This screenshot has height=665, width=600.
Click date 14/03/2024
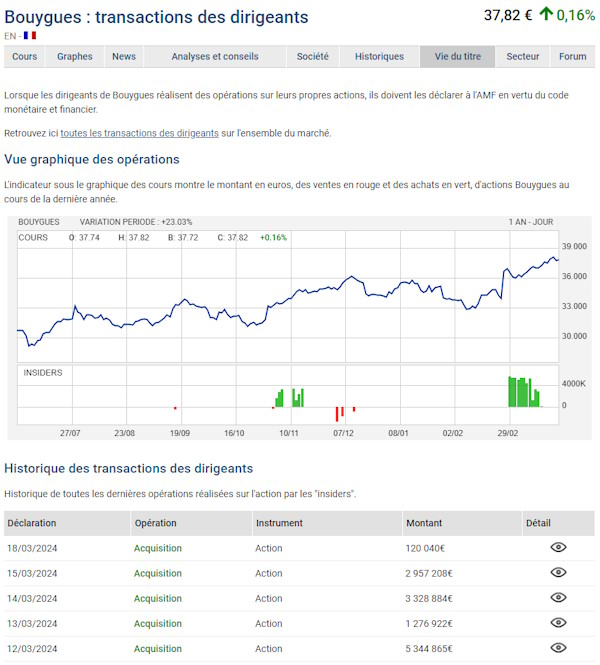[x=32, y=598]
